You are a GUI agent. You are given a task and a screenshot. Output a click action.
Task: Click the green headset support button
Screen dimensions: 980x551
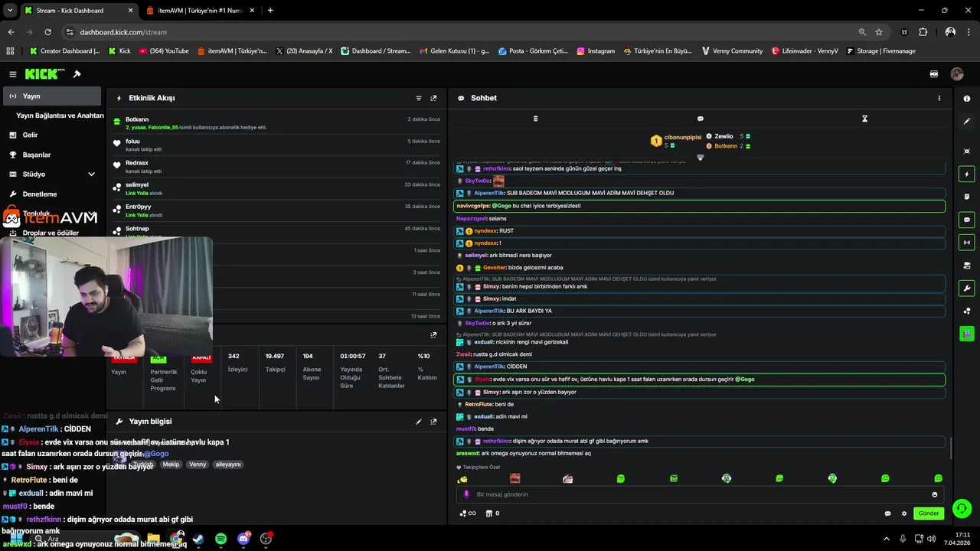[962, 508]
